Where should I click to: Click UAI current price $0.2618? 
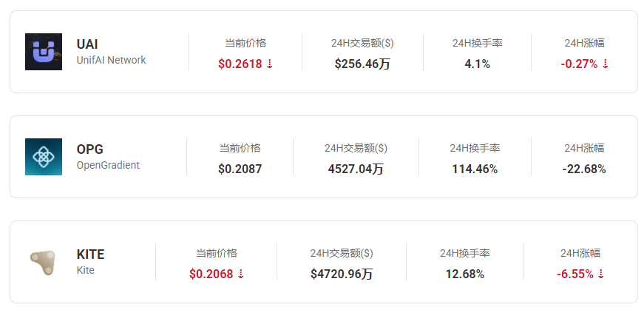coord(240,64)
